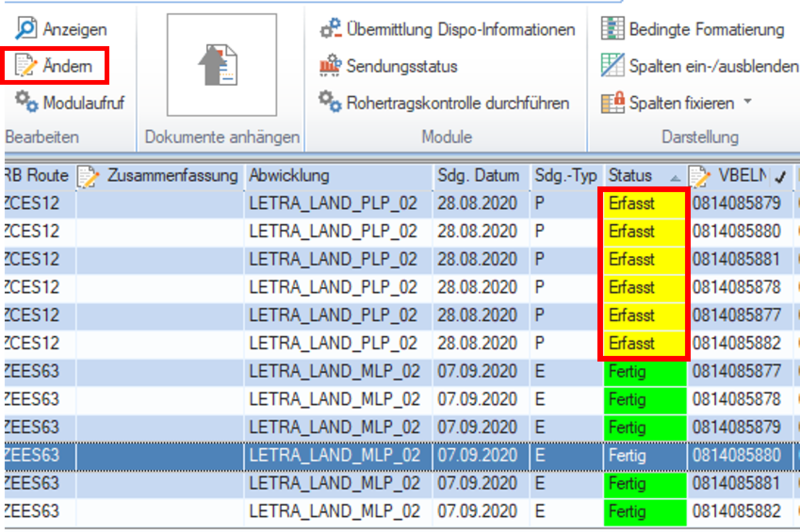Viewport: 800px width, 532px height.
Task: Click the Sendungsstatus truck icon
Action: click(331, 66)
